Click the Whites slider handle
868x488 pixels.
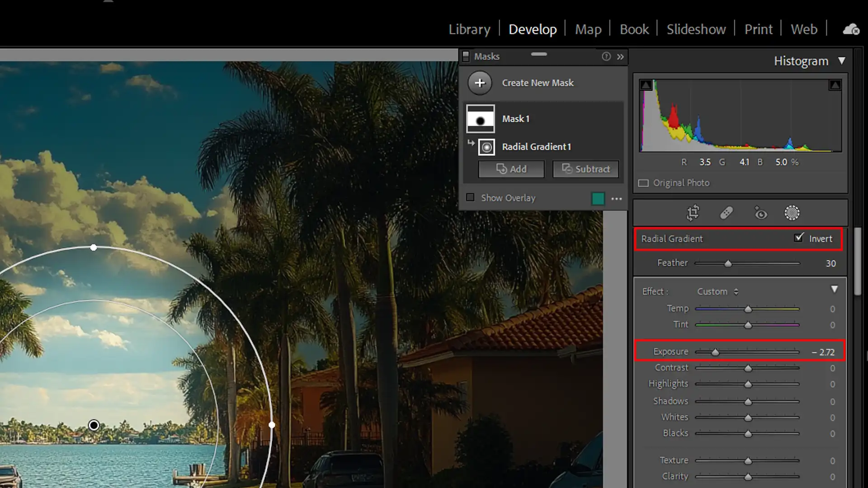pos(748,418)
